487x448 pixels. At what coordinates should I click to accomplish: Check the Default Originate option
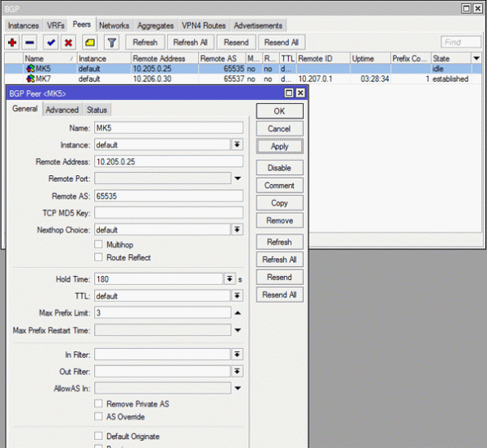click(x=98, y=436)
